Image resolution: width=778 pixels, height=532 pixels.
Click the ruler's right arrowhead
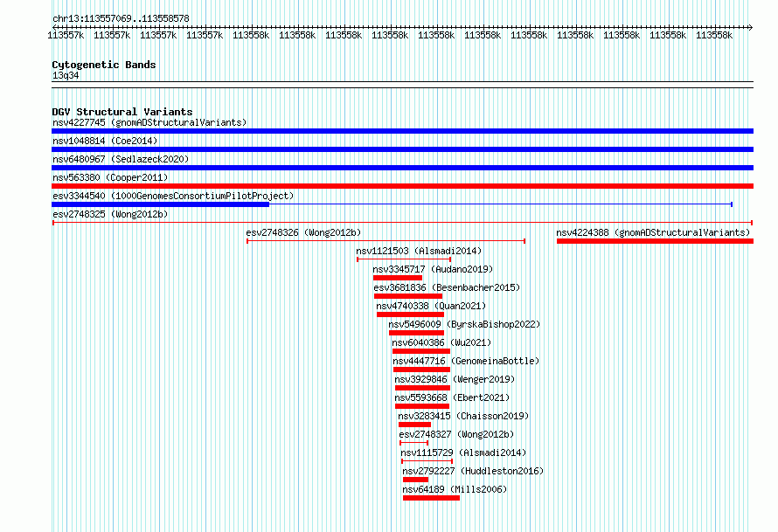tap(750, 27)
